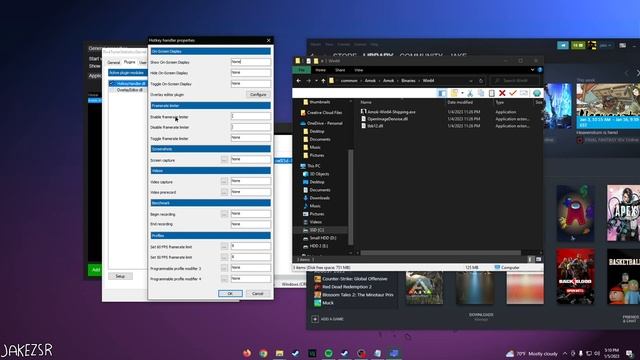Click the Amok-Win64-Shipping.exe file icon
Screen dimensions: 640x360
tap(363, 111)
